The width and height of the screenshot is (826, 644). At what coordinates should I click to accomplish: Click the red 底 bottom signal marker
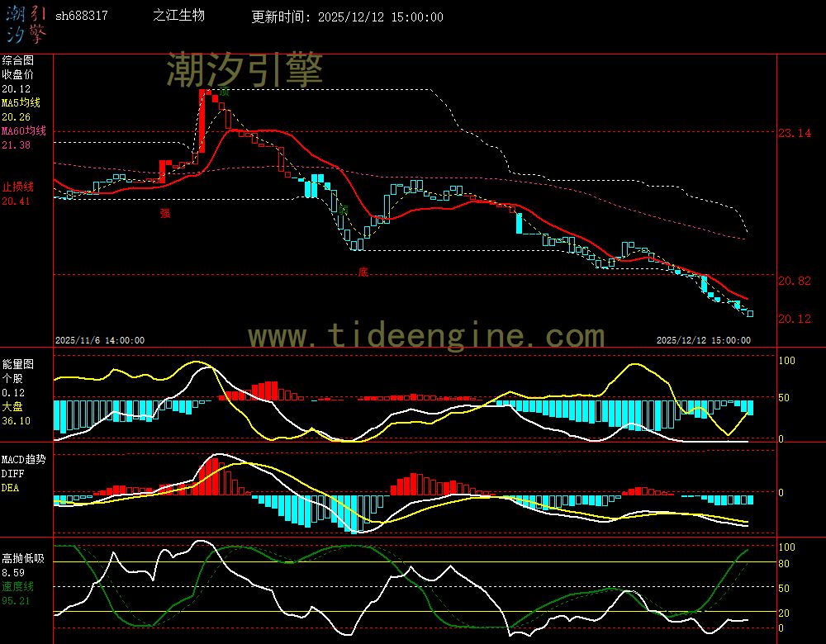click(x=363, y=272)
